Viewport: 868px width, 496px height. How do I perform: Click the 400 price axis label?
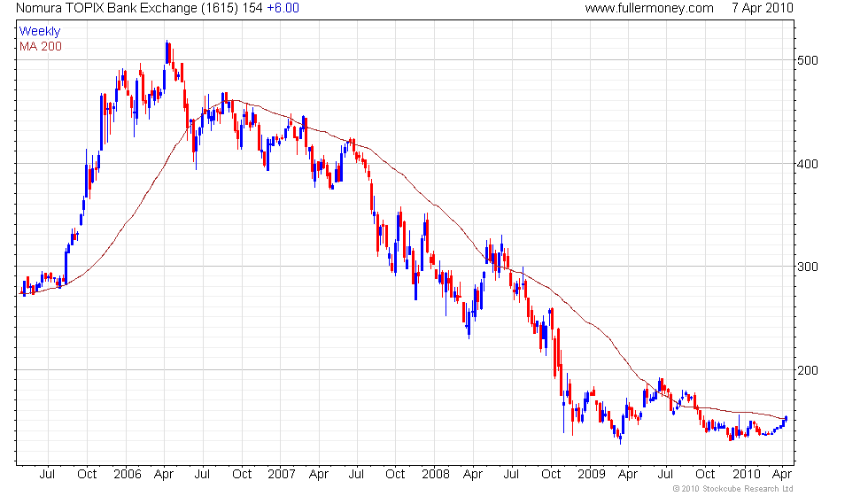[x=808, y=164]
